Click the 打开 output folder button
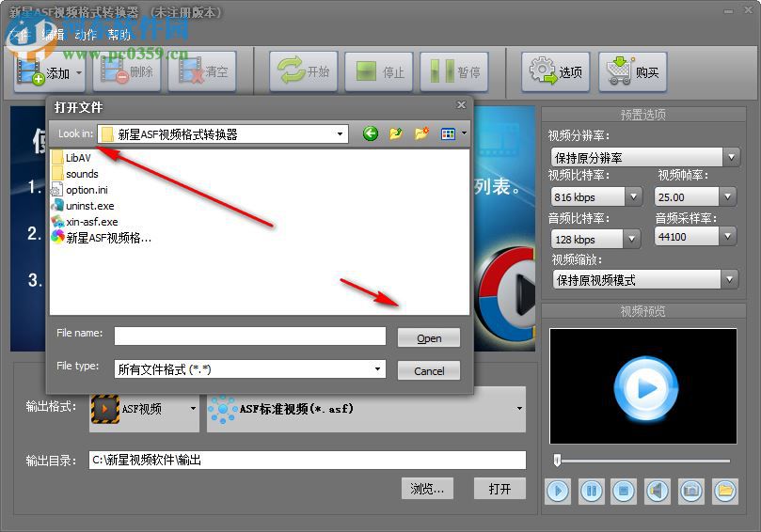 point(499,489)
